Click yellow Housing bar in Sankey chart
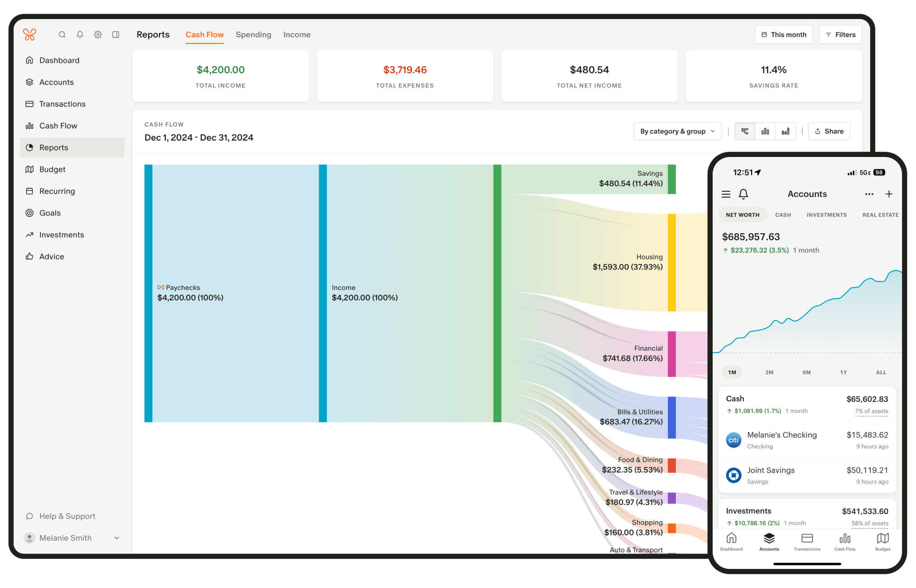This screenshot has width=916, height=588. pos(671,262)
